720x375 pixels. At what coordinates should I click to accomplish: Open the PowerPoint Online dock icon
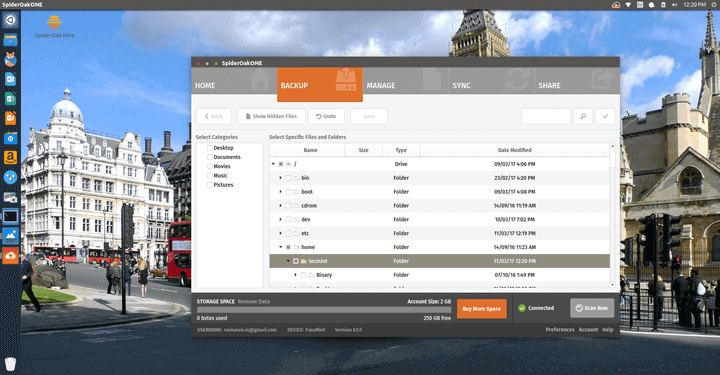point(10,118)
